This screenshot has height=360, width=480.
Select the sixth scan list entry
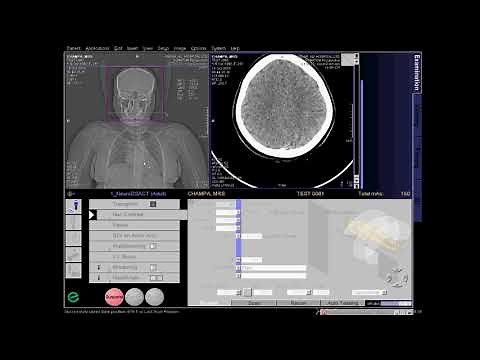point(134,257)
